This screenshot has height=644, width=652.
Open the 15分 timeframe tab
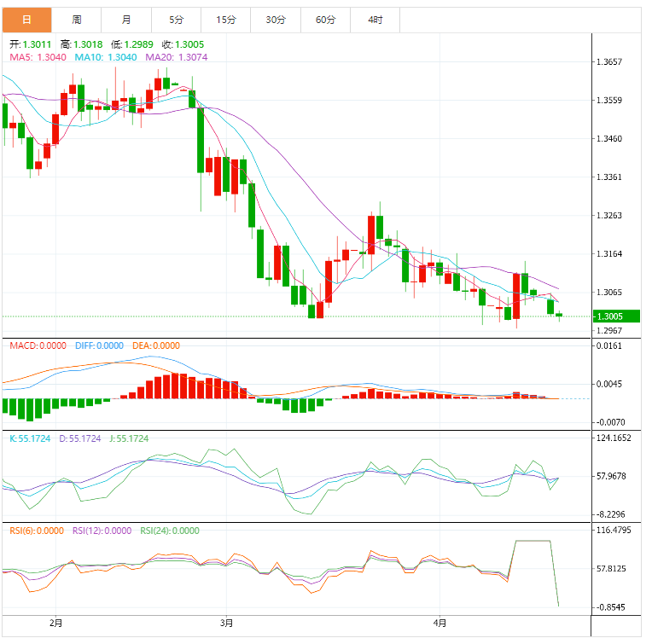226,20
